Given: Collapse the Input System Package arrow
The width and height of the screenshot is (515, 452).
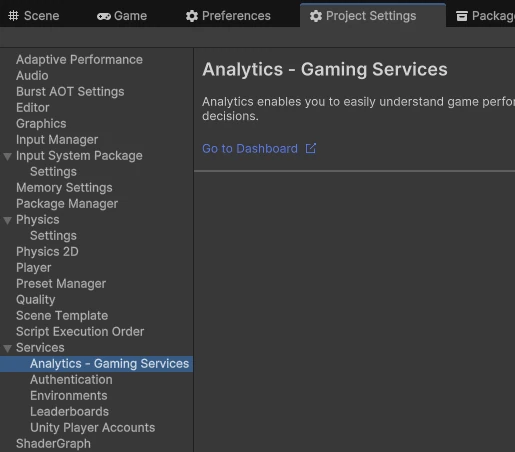Looking at the screenshot, I should (x=7, y=156).
